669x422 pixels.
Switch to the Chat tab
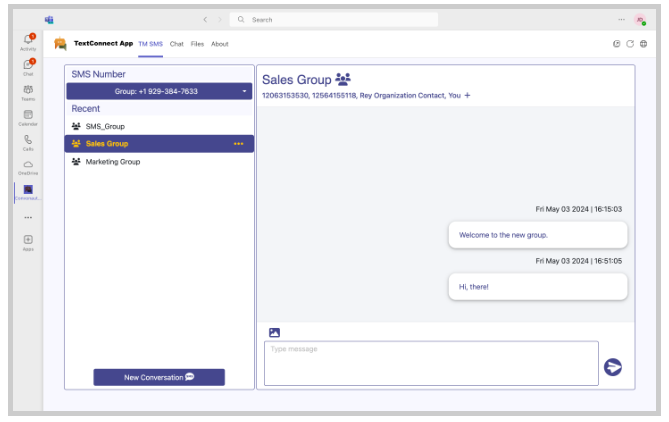coord(177,44)
